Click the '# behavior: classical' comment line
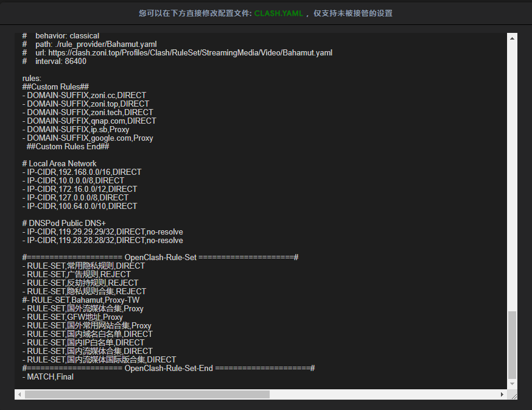 [x=61, y=36]
